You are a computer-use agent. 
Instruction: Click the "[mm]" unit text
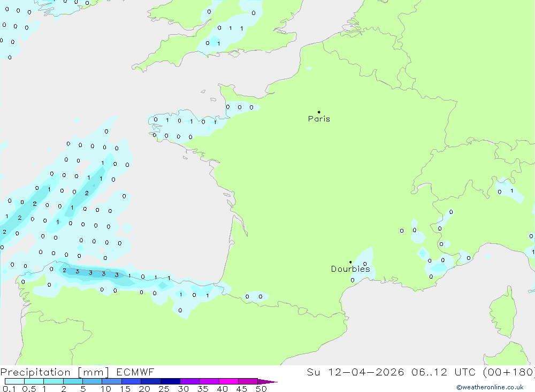pos(94,372)
